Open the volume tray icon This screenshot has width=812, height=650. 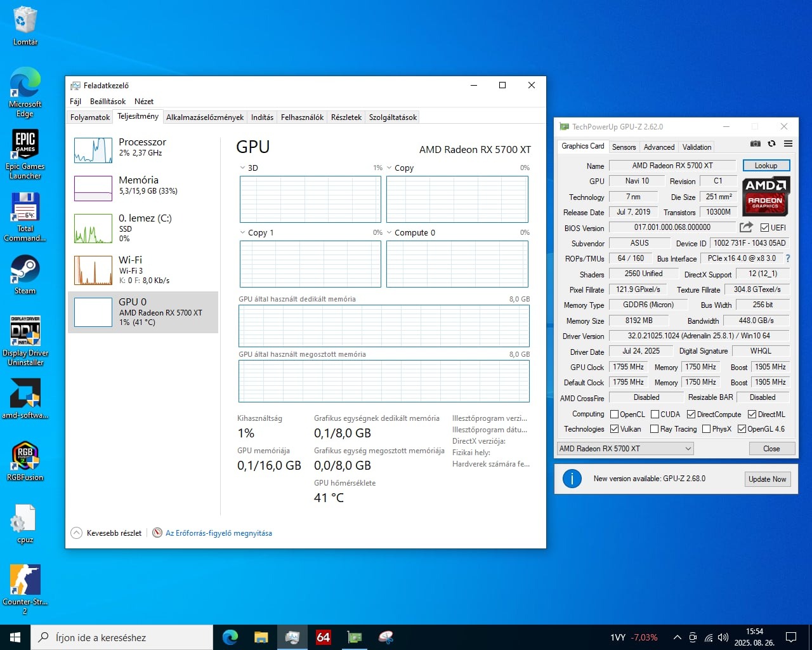pos(723,637)
